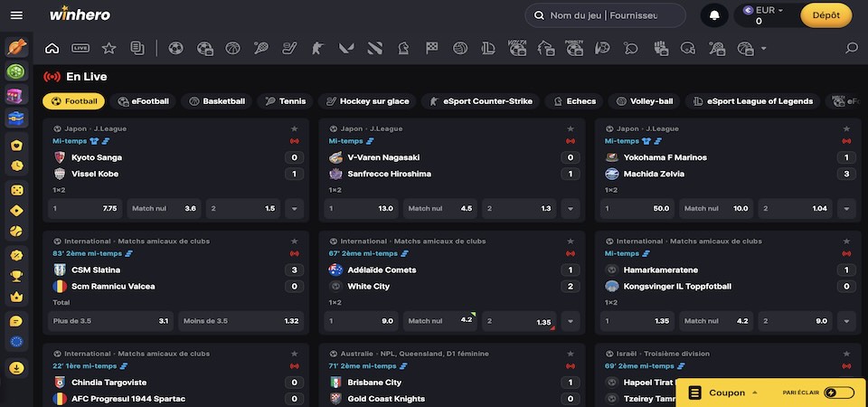Open the hamburger main menu
868x407 pixels.
(x=16, y=15)
